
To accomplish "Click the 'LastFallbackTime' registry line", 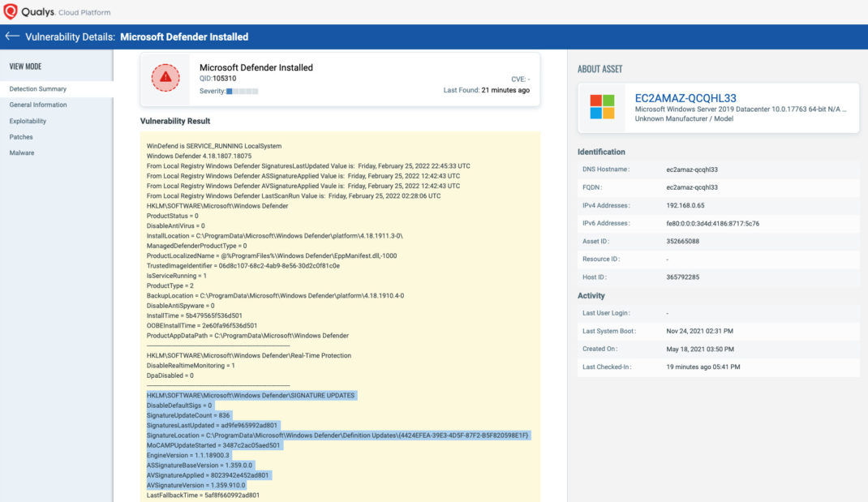I will click(203, 495).
